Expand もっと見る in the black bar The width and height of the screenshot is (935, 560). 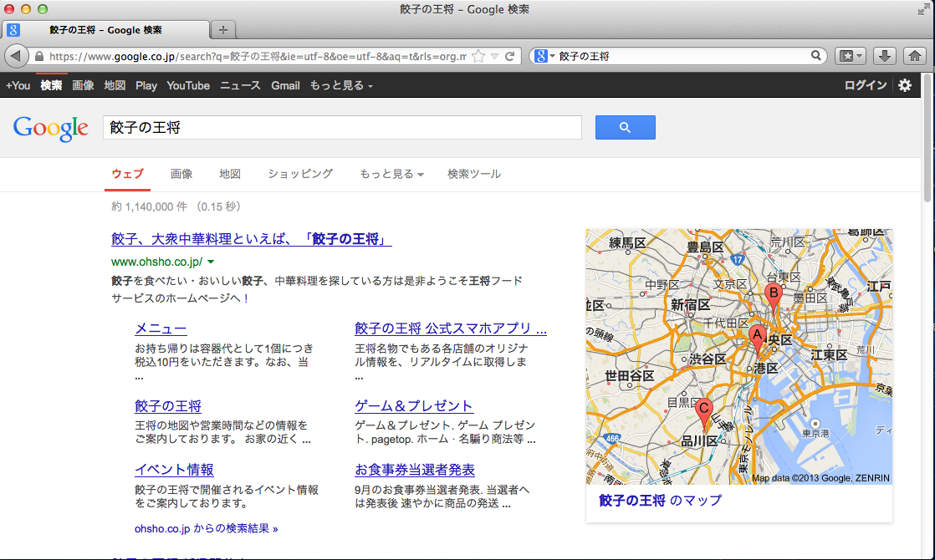click(x=341, y=85)
